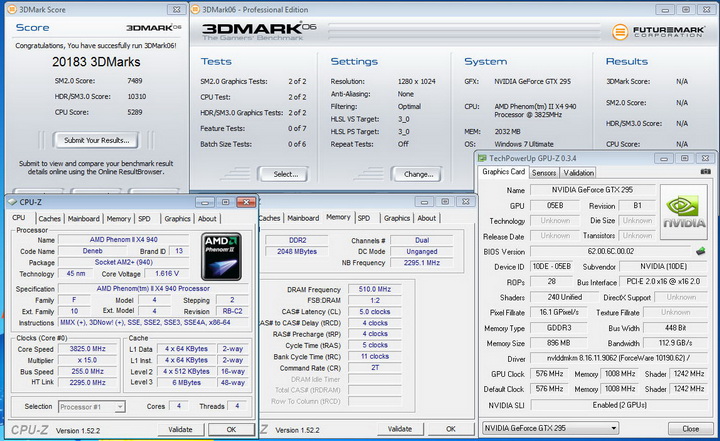Click the Bus Speed value 255.0 MHz
Viewport: 720px width, 441px height.
pyautogui.click(x=88, y=371)
